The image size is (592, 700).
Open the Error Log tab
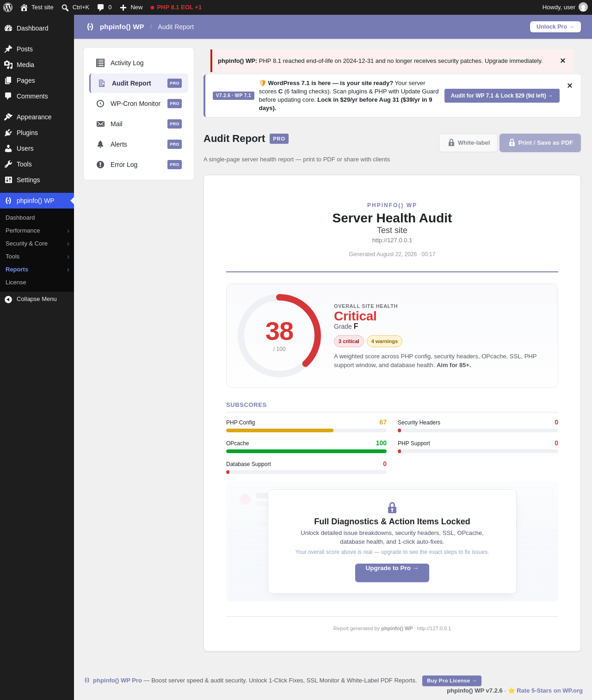139,165
